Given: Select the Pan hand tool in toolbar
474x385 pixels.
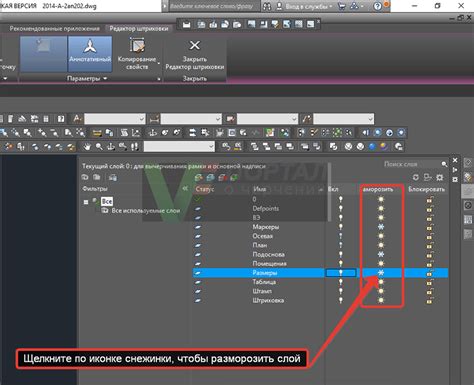Looking at the screenshot, I should (87, 146).
